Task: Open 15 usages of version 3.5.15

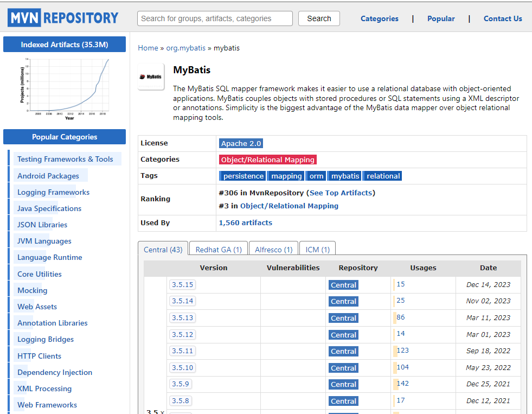Action: (x=400, y=284)
